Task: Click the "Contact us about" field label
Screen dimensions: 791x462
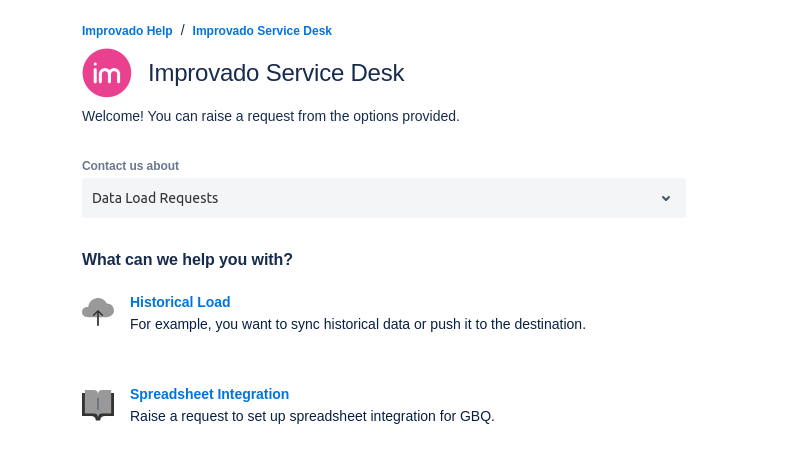Action: click(130, 166)
